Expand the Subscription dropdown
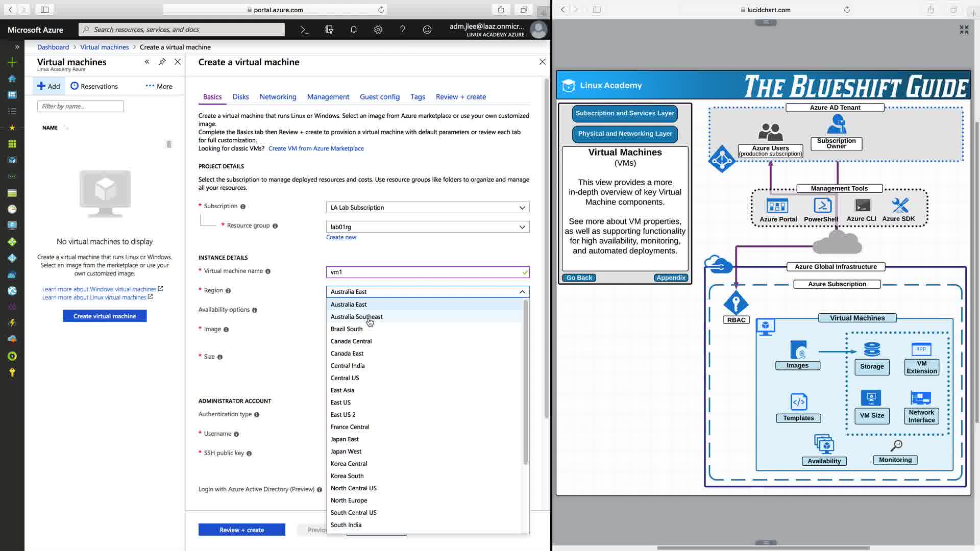Viewport: 980px width, 551px height. (x=522, y=208)
